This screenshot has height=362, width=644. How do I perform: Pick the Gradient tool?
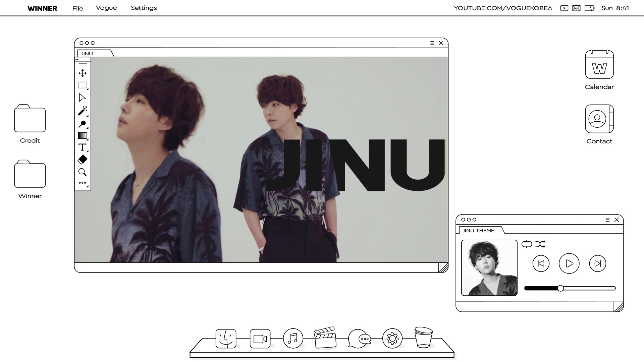[83, 136]
